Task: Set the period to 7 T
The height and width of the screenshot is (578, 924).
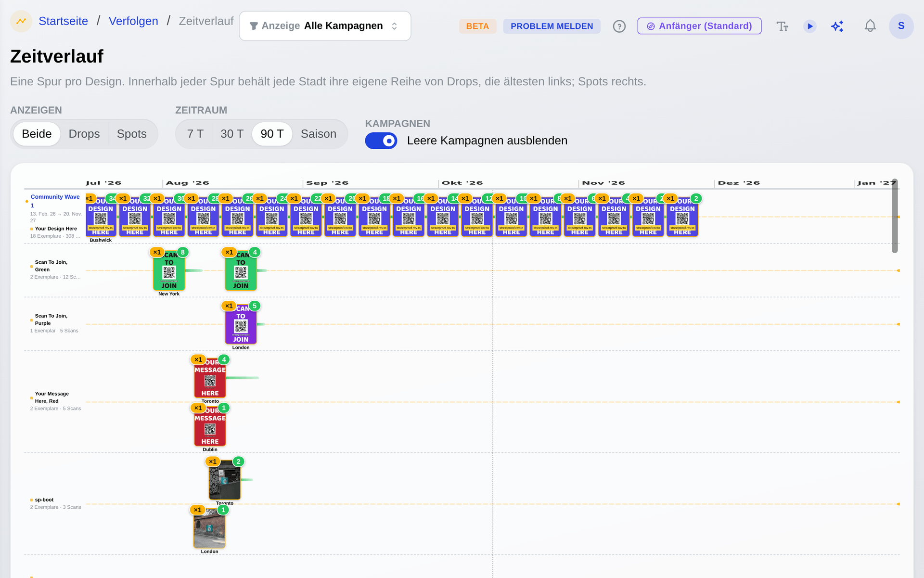Action: [x=195, y=134]
